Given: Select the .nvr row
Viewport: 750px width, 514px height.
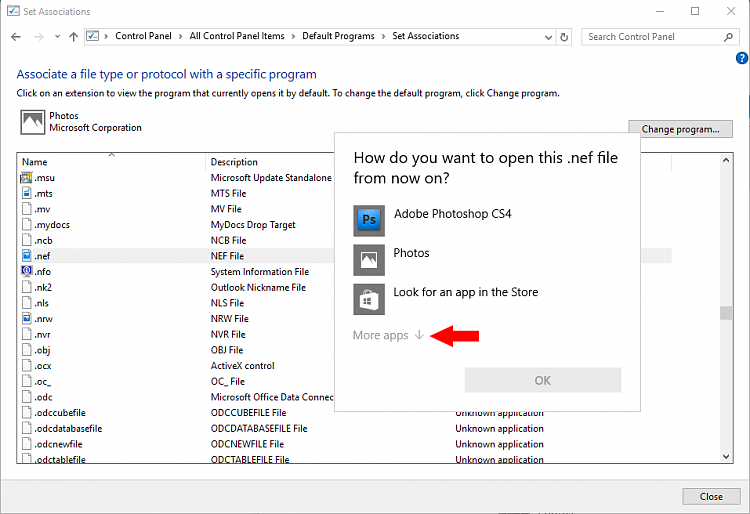Looking at the screenshot, I should click(x=176, y=334).
